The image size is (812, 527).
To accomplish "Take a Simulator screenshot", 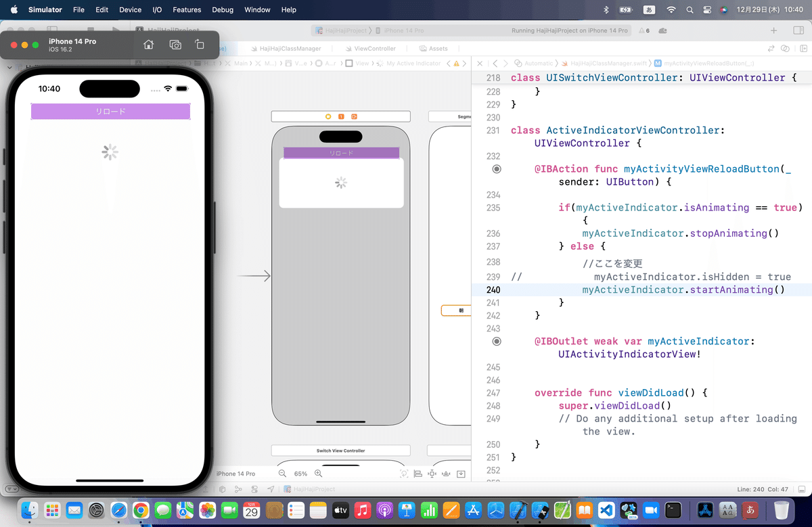I will click(x=175, y=45).
